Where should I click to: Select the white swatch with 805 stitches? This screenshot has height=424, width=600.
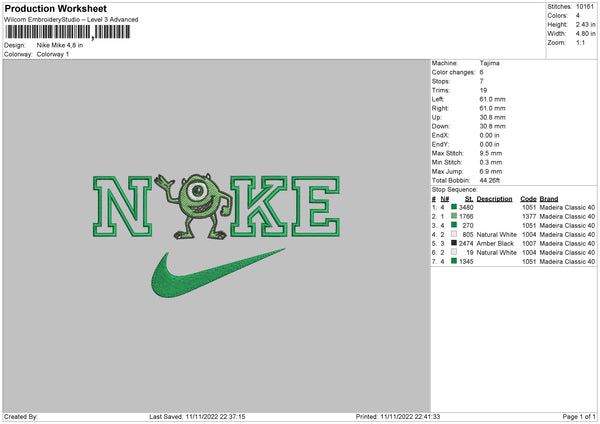(454, 234)
